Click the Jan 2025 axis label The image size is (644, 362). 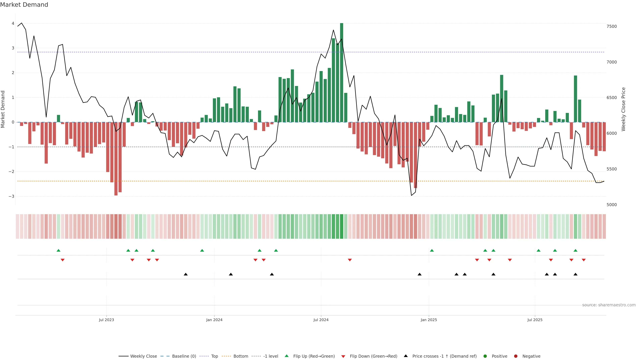coord(429,320)
